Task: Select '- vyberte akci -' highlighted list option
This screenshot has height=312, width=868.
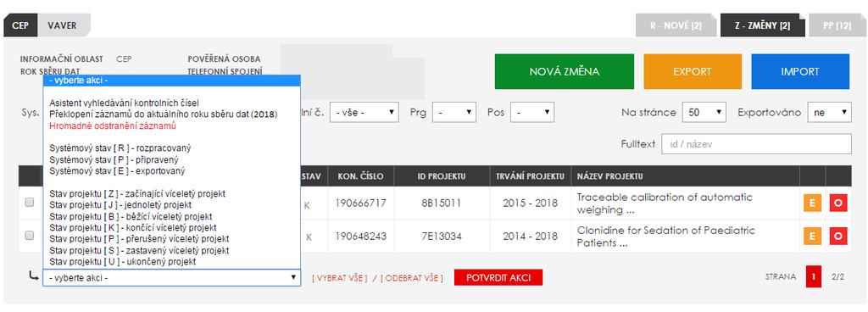Action: (171, 81)
